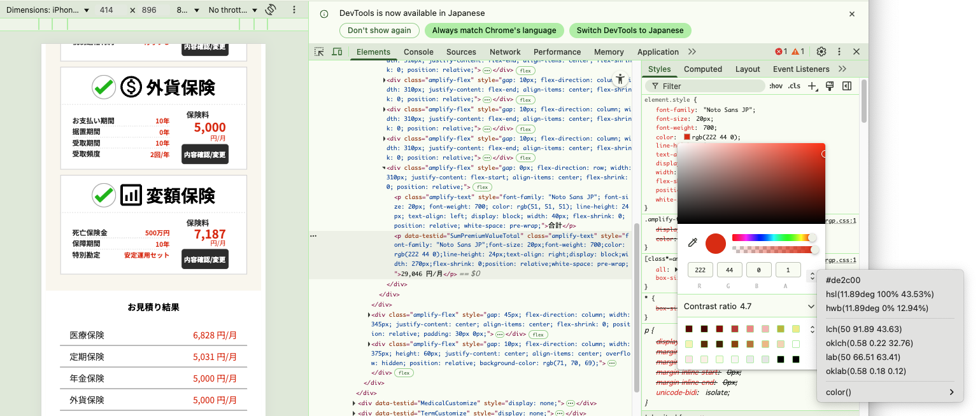Click the more DevTools tabs chevron
This screenshot has height=416, width=980.
[692, 52]
